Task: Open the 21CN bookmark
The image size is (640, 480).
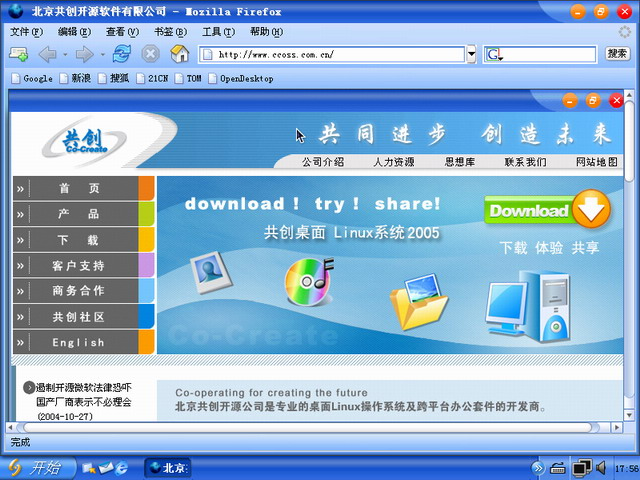Action: (x=152, y=78)
